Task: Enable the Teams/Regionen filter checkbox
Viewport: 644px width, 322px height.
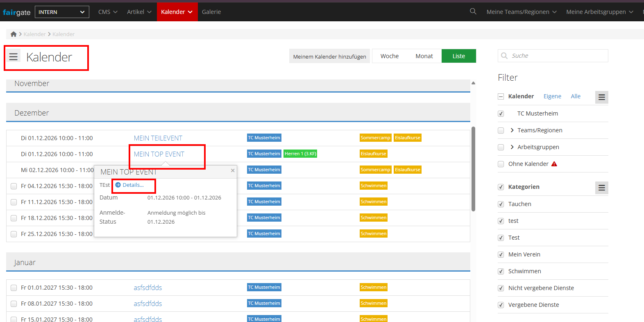Action: pyautogui.click(x=501, y=130)
